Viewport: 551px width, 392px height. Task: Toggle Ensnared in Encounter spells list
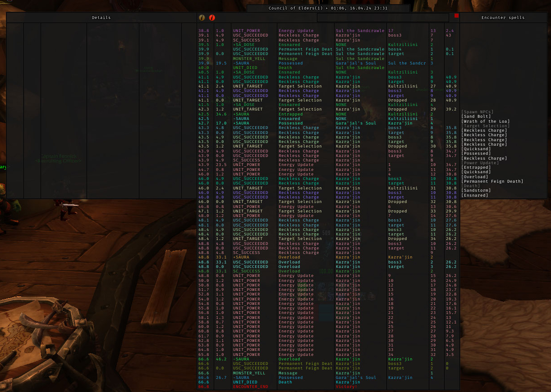[x=474, y=195]
